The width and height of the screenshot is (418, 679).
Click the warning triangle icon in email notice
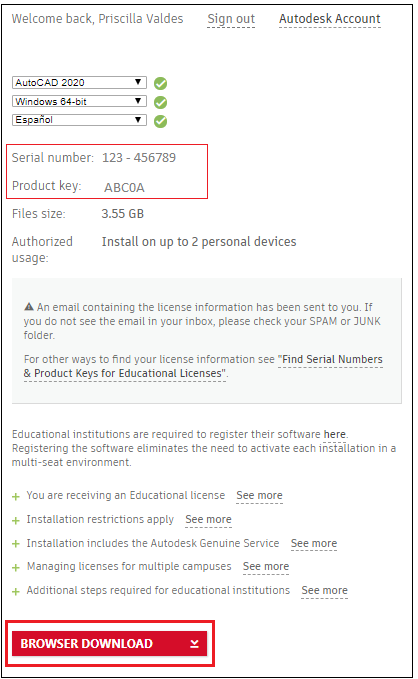[29, 307]
